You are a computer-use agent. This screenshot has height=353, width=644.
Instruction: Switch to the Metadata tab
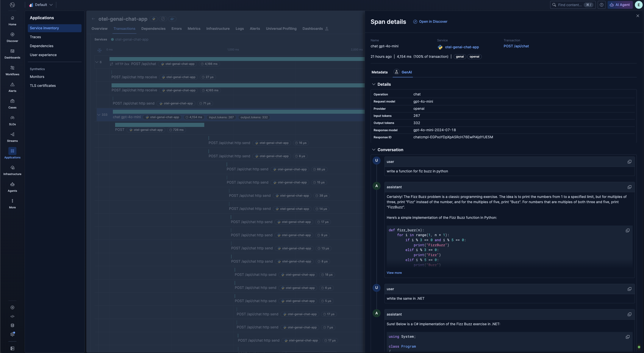(x=379, y=72)
